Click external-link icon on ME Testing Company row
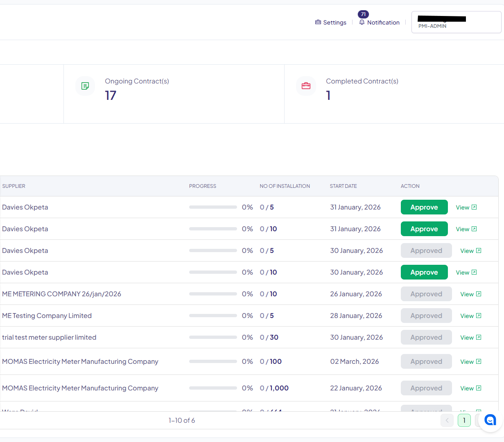 pyautogui.click(x=479, y=316)
